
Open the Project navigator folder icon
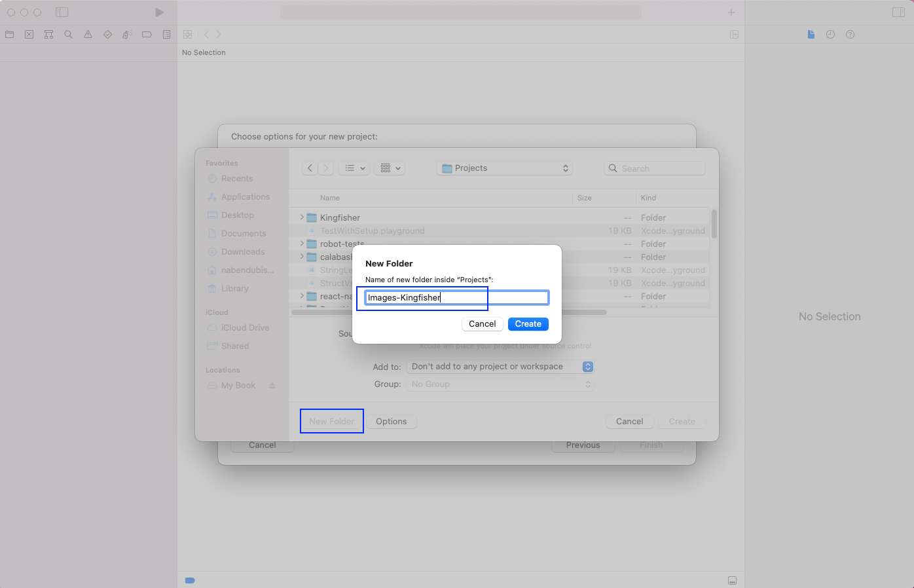[x=10, y=35]
